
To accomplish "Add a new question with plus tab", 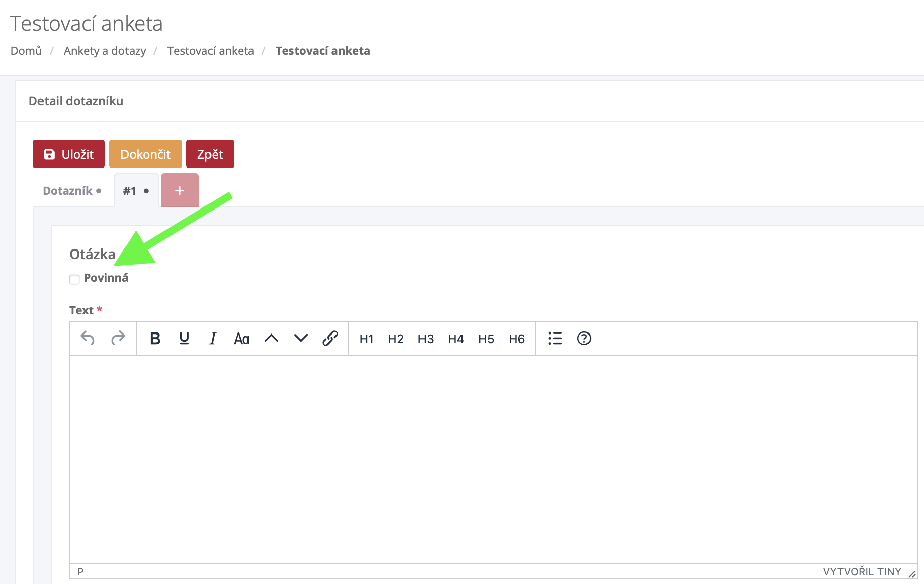I will [180, 191].
